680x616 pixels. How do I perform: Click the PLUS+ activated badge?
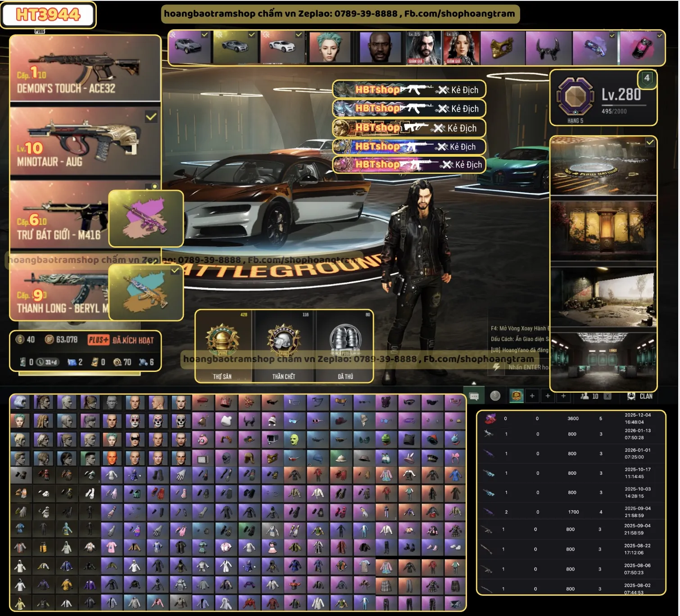(x=98, y=340)
